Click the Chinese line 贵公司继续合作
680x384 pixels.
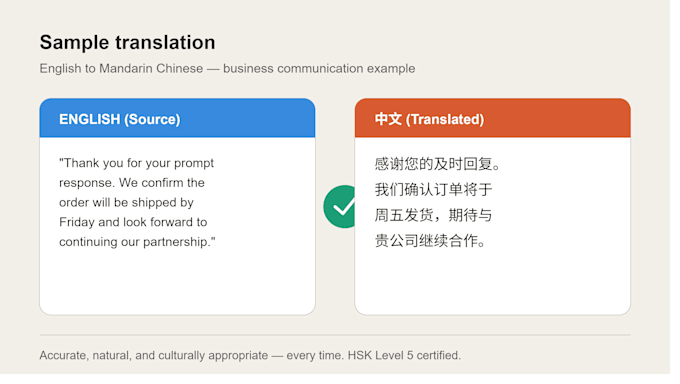click(430, 240)
